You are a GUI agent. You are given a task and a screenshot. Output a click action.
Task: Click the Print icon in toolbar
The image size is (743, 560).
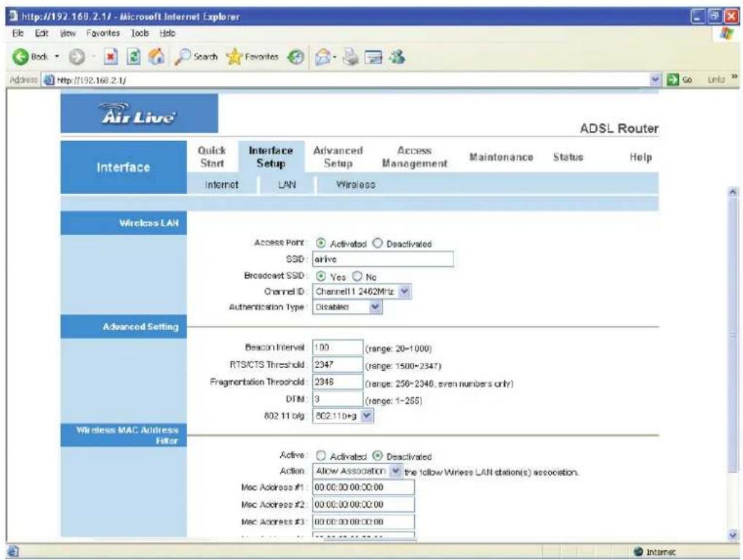pyautogui.click(x=351, y=57)
